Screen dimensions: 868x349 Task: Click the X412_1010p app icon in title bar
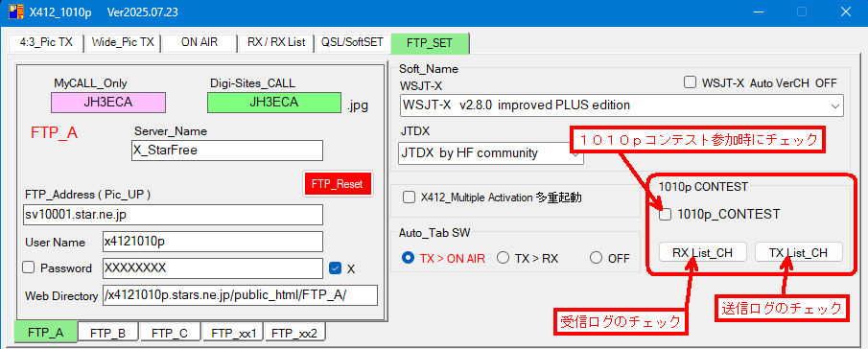click(x=16, y=12)
